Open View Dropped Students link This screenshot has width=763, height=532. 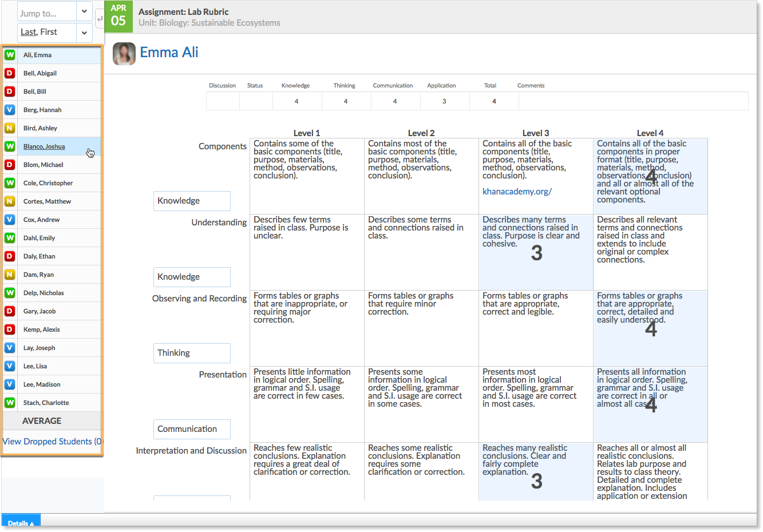(x=52, y=442)
